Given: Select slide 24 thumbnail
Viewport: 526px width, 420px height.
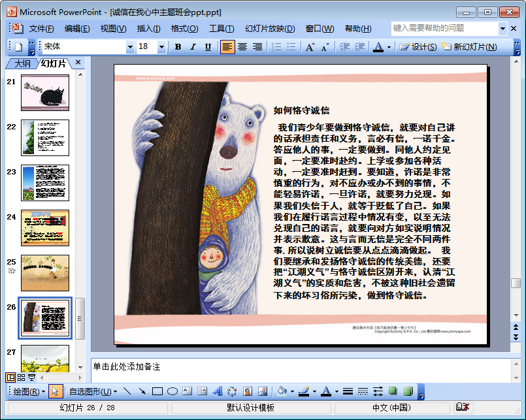Looking at the screenshot, I should [x=45, y=228].
